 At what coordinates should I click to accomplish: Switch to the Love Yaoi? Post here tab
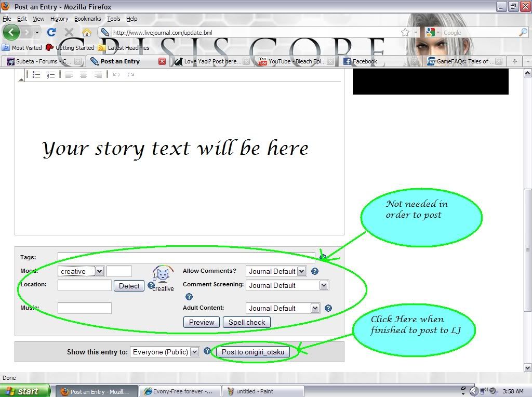click(212, 61)
